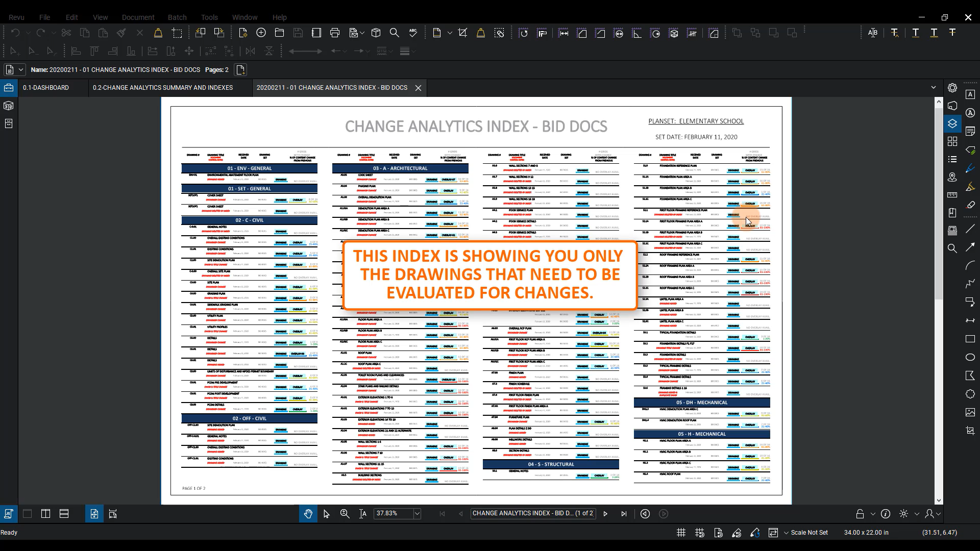Switch to the 0.1-DASHBOARD tab
This screenshot has width=980, height=551.
click(46, 88)
